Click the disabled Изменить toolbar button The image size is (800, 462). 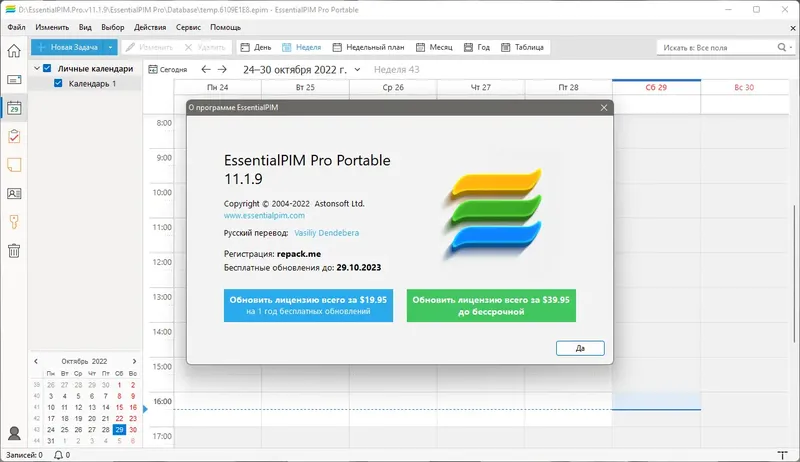coord(149,47)
